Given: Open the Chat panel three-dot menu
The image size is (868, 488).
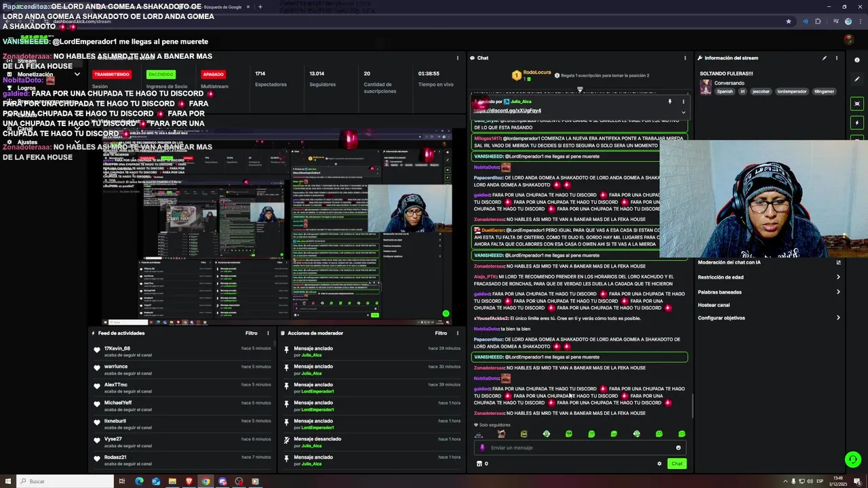Looking at the screenshot, I should tap(685, 58).
